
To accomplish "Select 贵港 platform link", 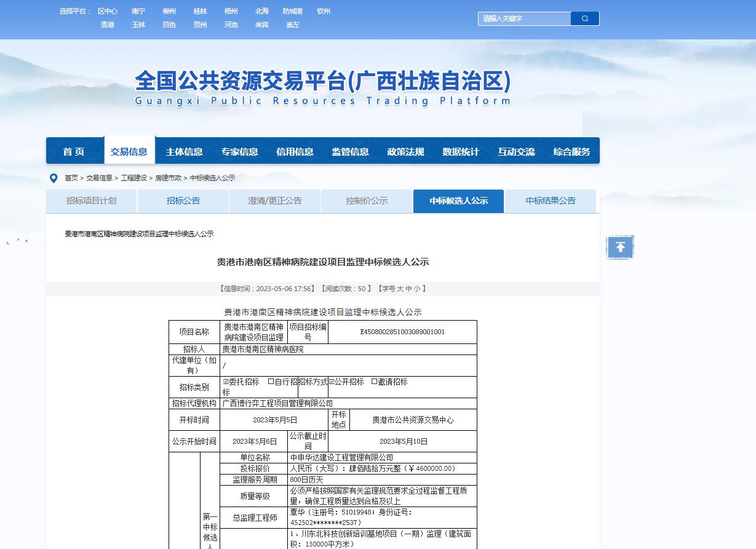I will point(108,25).
